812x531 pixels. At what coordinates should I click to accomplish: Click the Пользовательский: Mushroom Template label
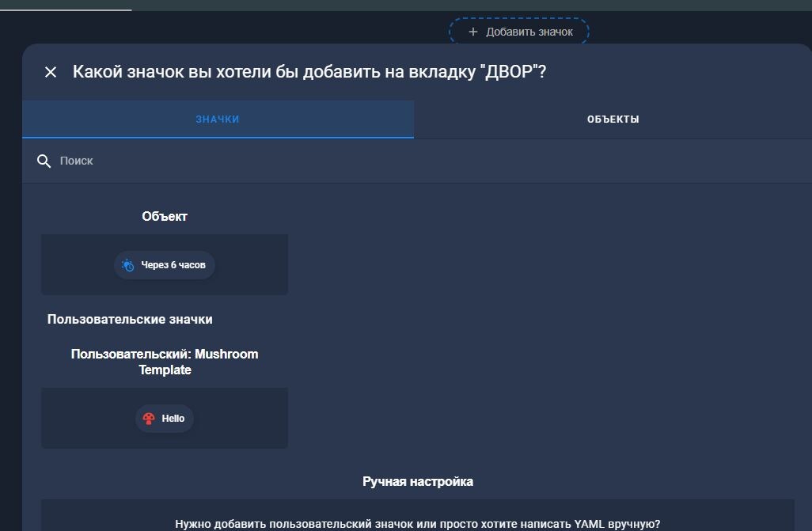[x=165, y=362]
